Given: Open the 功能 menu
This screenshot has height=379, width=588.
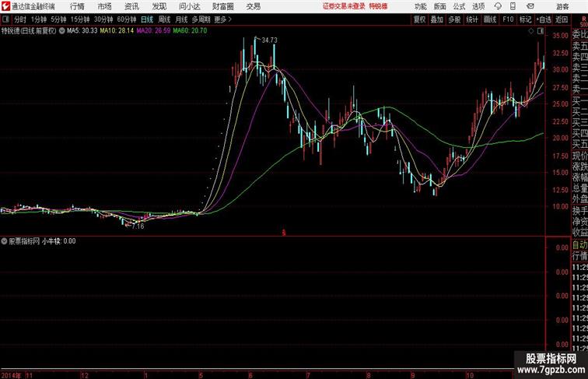Looking at the screenshot, I should 420,6.
